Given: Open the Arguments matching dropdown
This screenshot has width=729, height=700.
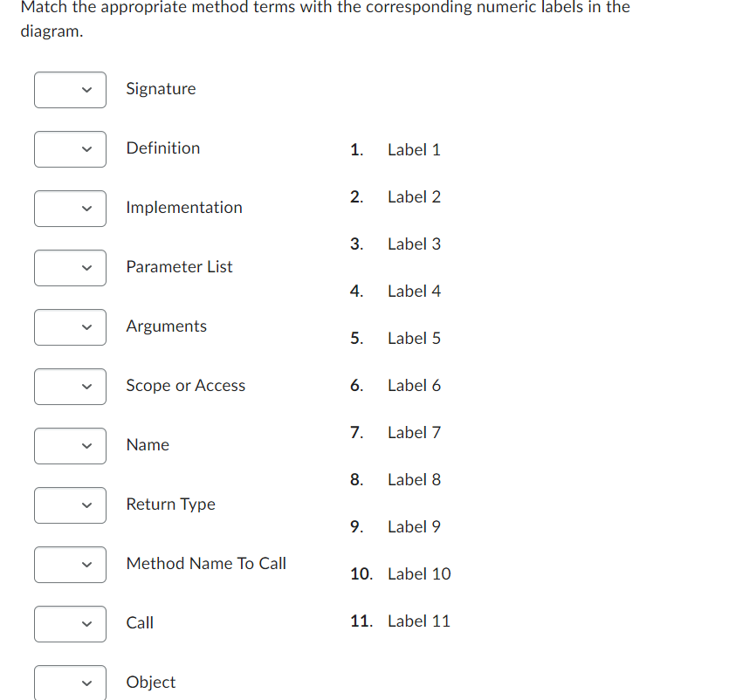Looking at the screenshot, I should [x=70, y=327].
